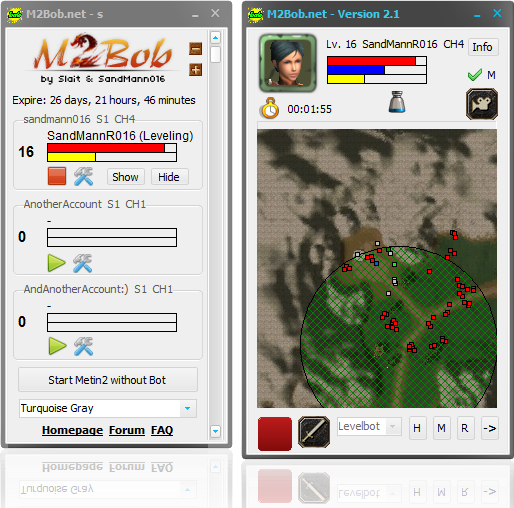Open the FAQ link

[162, 430]
